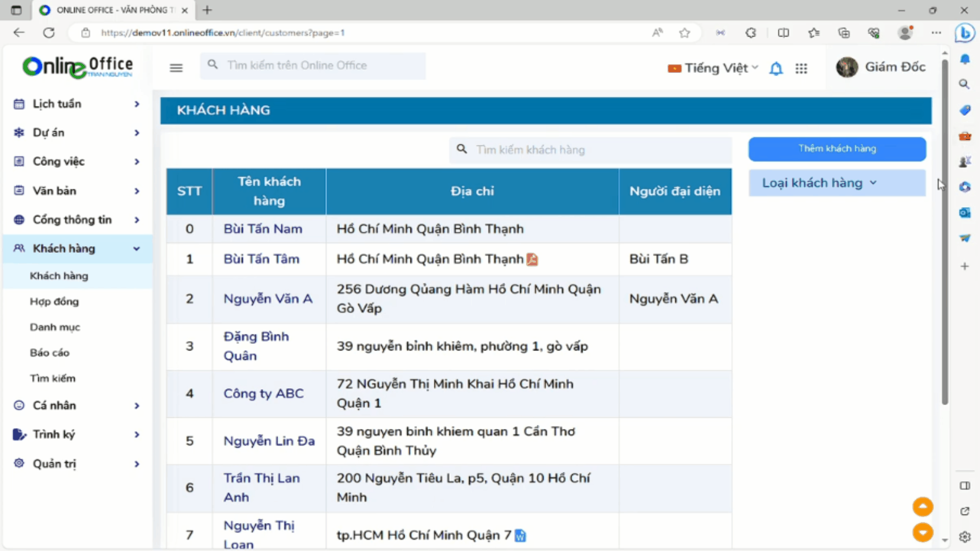Collapse the Khách hàng sidebar section
This screenshot has width=980, height=551.
pyautogui.click(x=77, y=249)
